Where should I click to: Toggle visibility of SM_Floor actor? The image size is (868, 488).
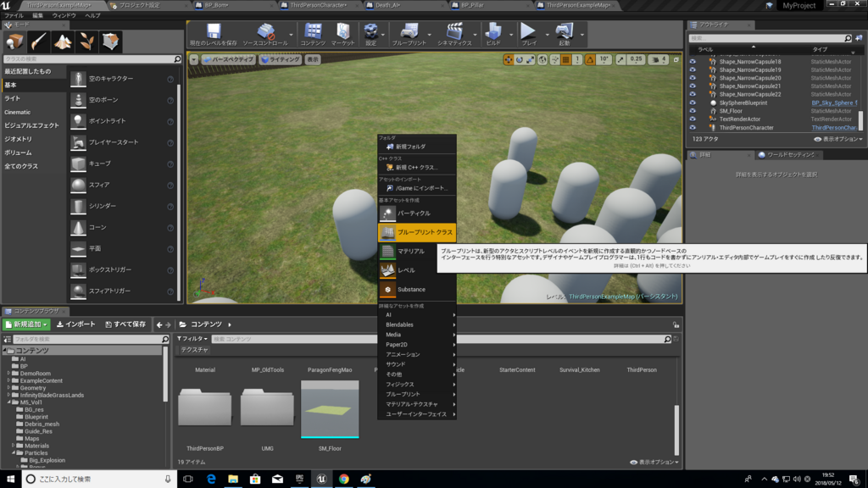[693, 111]
